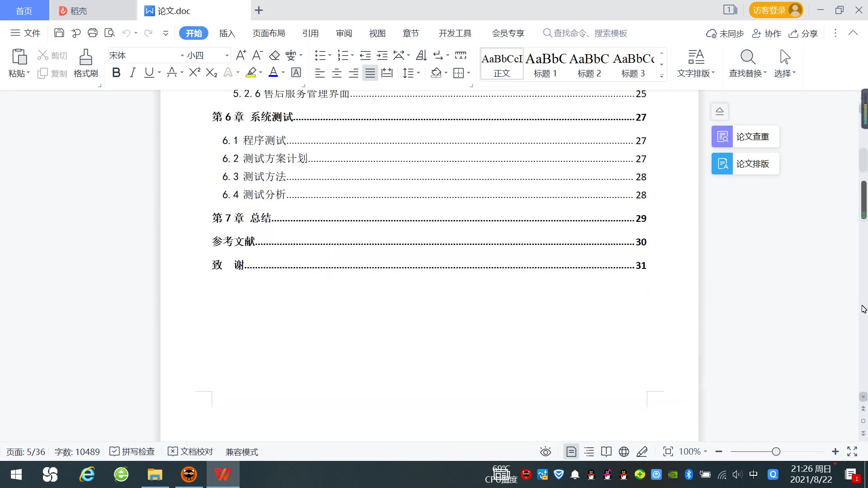Expand the font name dropdown 宋体

[182, 56]
